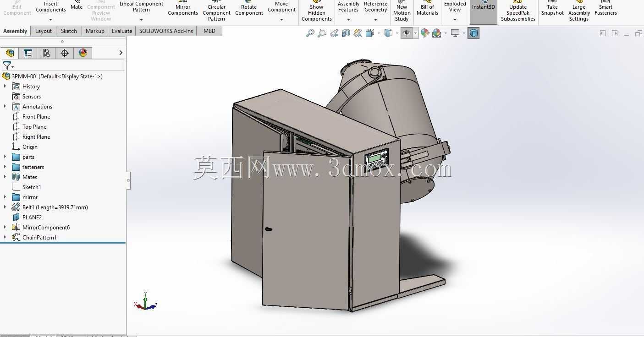Click Mirror Components tool
This screenshot has width=644, height=337.
183,8
